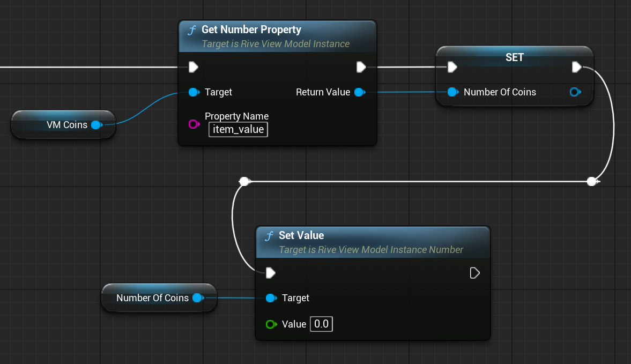Click the function icon on Get Number Property header

pyautogui.click(x=191, y=30)
